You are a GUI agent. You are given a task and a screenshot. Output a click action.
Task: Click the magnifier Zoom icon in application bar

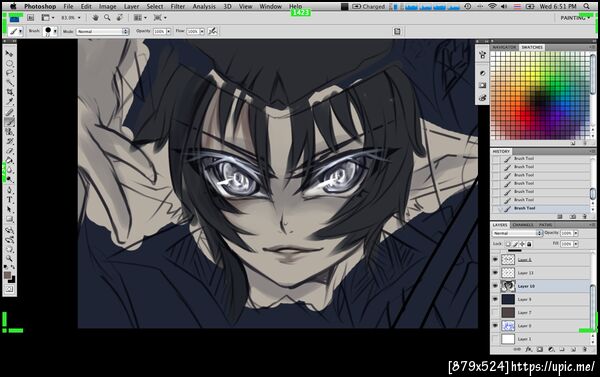(x=108, y=18)
